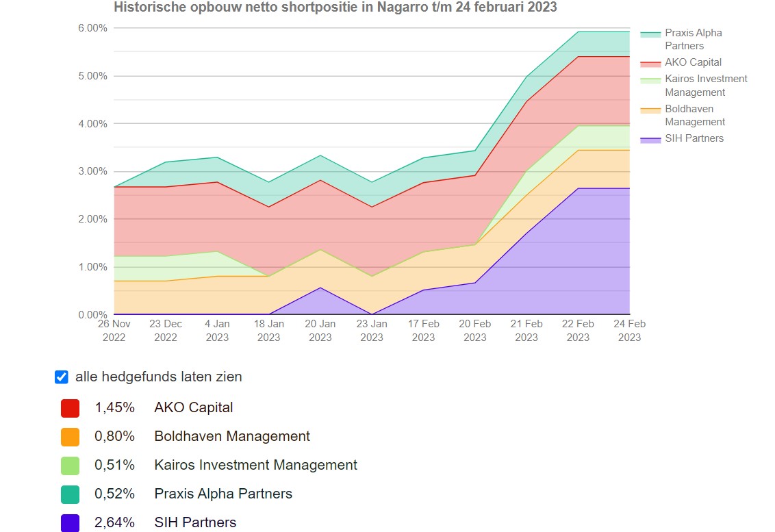Select Praxis Alpha Partners in chart legend
Image resolution: width=775 pixels, height=532 pixels.
(x=693, y=39)
